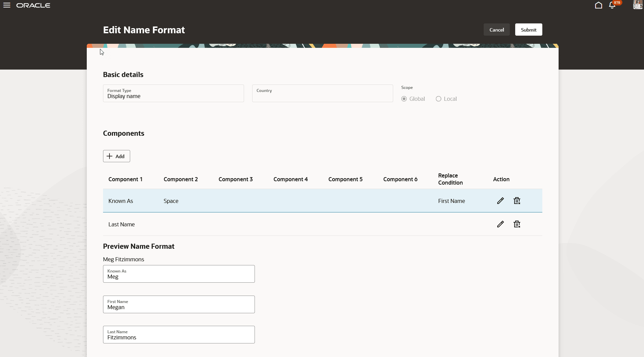Select the Global scope radio button

[x=404, y=99]
